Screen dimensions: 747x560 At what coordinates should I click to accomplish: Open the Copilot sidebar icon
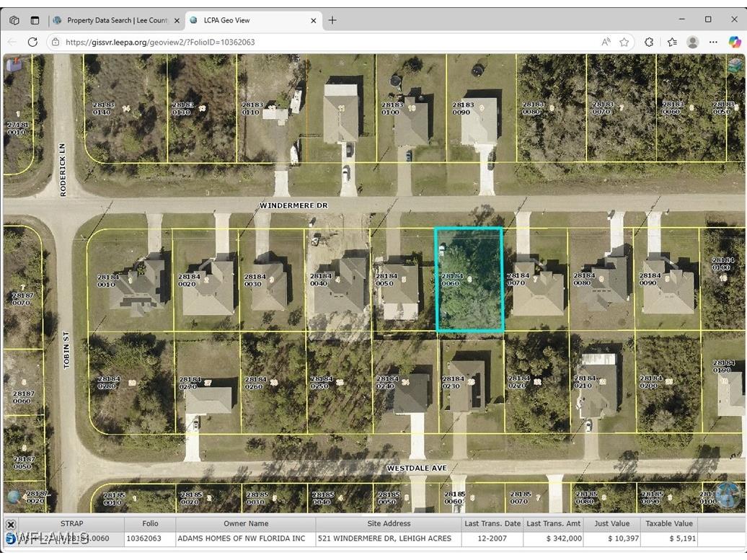coord(736,42)
